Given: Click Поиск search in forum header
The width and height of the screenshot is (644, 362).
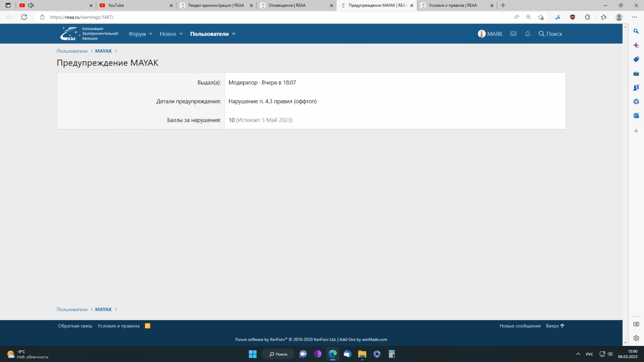Looking at the screenshot, I should pyautogui.click(x=550, y=34).
